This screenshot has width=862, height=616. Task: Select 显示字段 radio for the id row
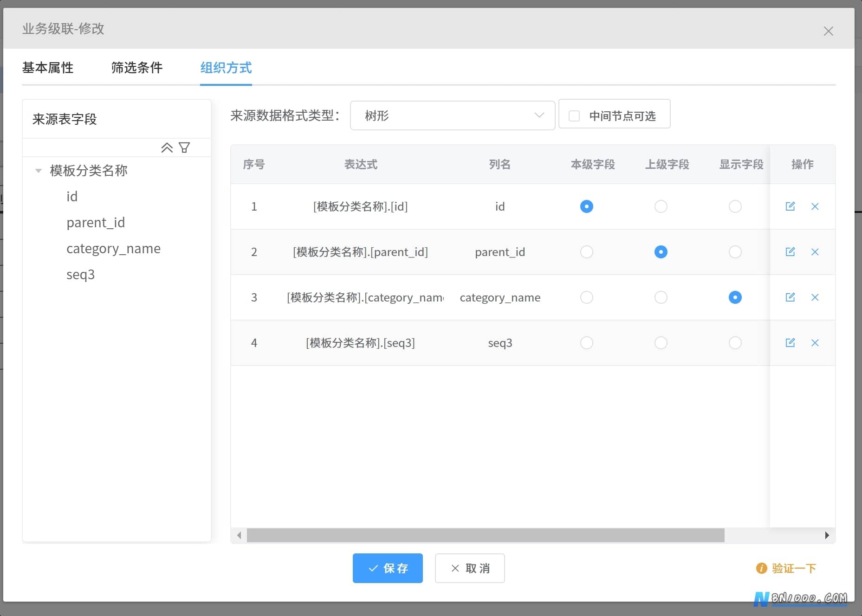(735, 206)
